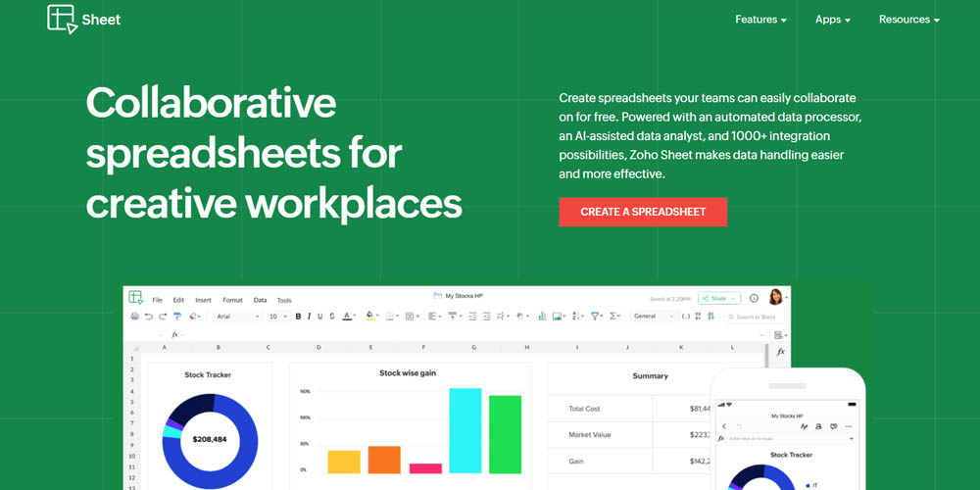Image resolution: width=980 pixels, height=490 pixels.
Task: Decrease the cell indent
Action: tap(473, 317)
